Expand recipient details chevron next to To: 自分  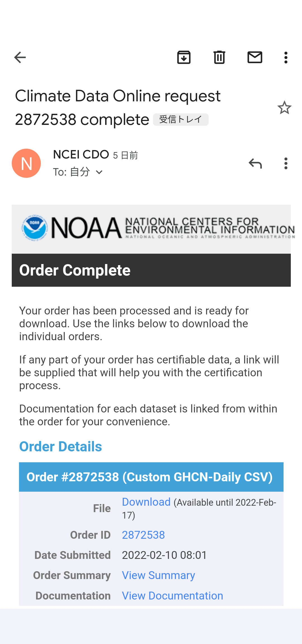pos(99,172)
